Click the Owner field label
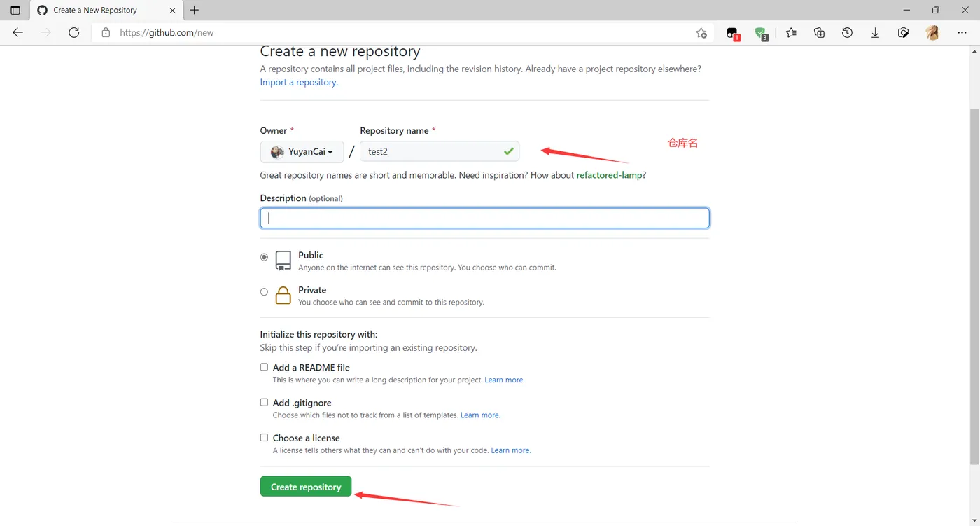This screenshot has height=526, width=980. point(274,130)
